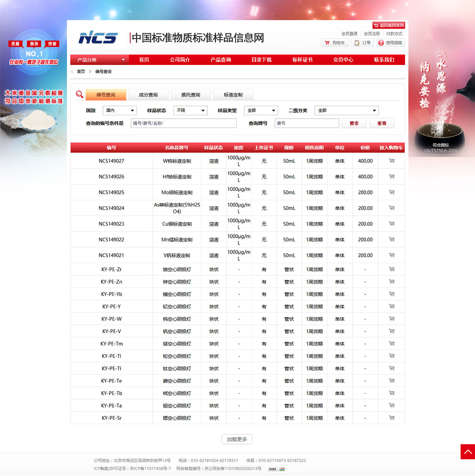The height and width of the screenshot is (476, 475).
Task: Click the 返回集团官网 link
Action: [x=388, y=25]
